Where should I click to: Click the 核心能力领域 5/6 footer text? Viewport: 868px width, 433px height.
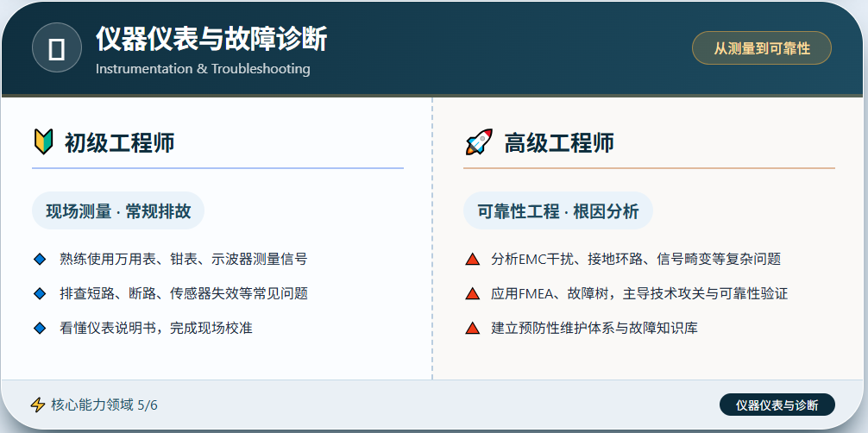click(104, 405)
